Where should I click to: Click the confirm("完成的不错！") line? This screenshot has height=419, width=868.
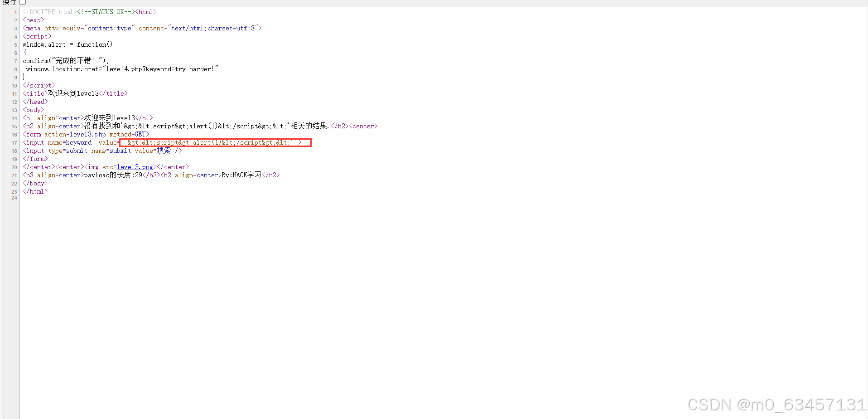66,61
